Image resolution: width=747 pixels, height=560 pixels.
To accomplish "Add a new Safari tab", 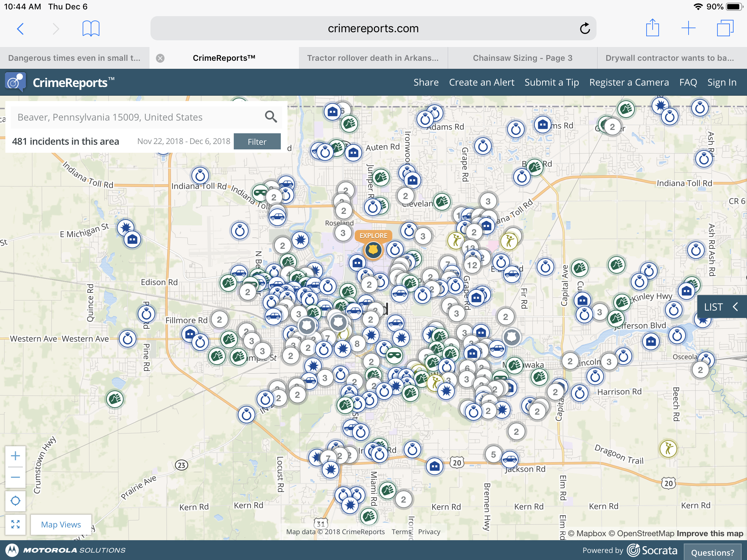I will tap(688, 28).
